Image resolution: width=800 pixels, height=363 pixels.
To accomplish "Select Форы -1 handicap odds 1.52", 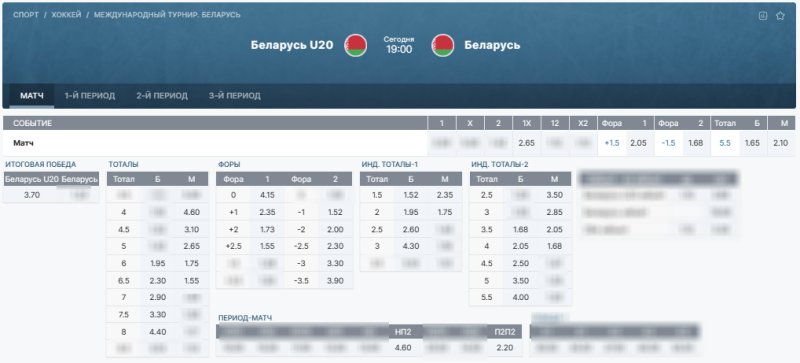I will [335, 212].
